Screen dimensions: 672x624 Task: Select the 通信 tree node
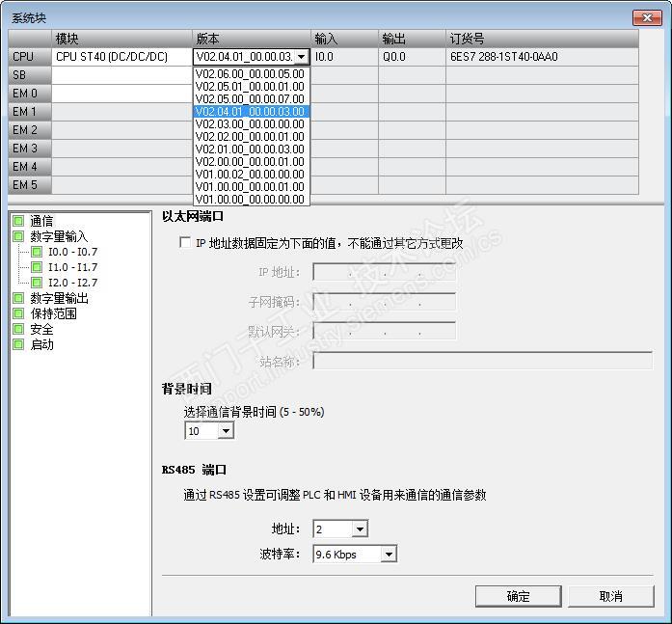pos(41,221)
